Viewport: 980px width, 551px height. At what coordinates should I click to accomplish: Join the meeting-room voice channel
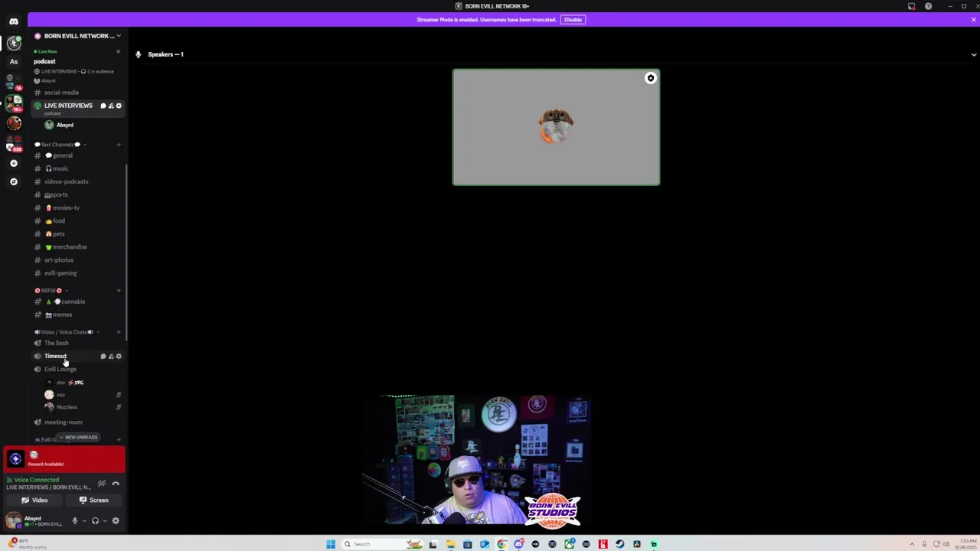pyautogui.click(x=77, y=422)
